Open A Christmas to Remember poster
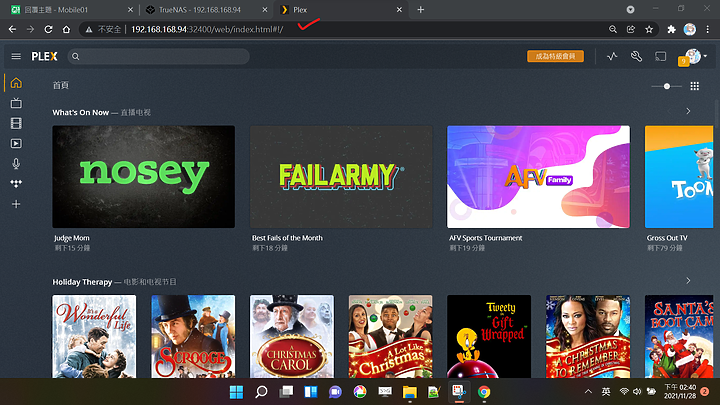 588,337
